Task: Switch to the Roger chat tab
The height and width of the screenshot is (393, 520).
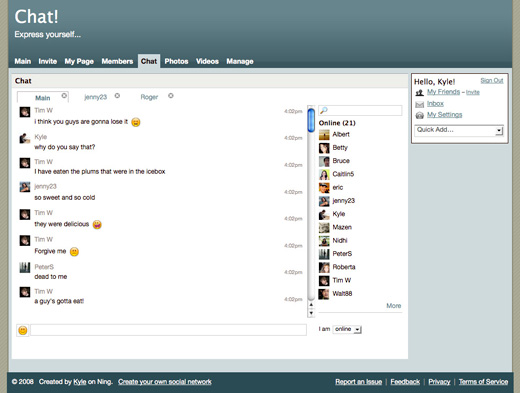Action: pyautogui.click(x=149, y=97)
